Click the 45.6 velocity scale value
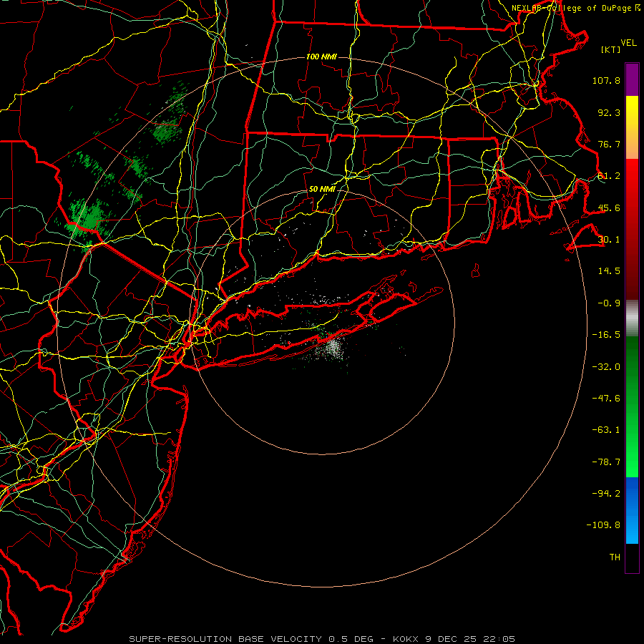Viewport: 644px width, 644px height. [x=609, y=208]
